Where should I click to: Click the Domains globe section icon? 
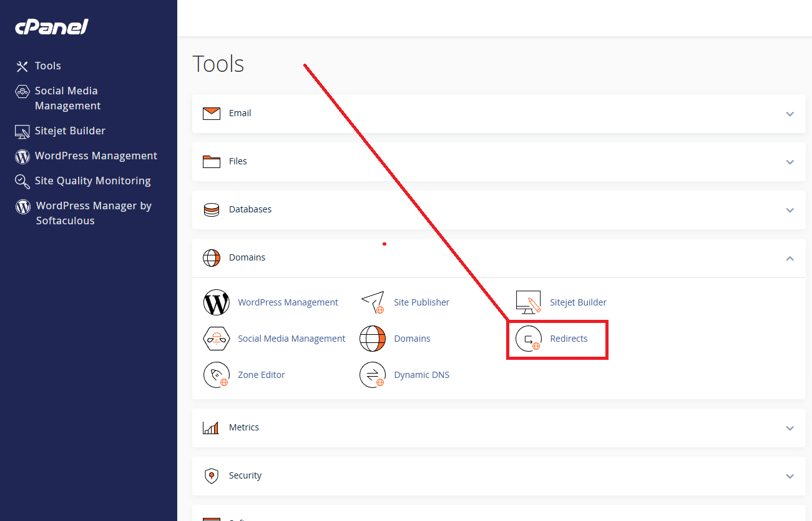(212, 258)
